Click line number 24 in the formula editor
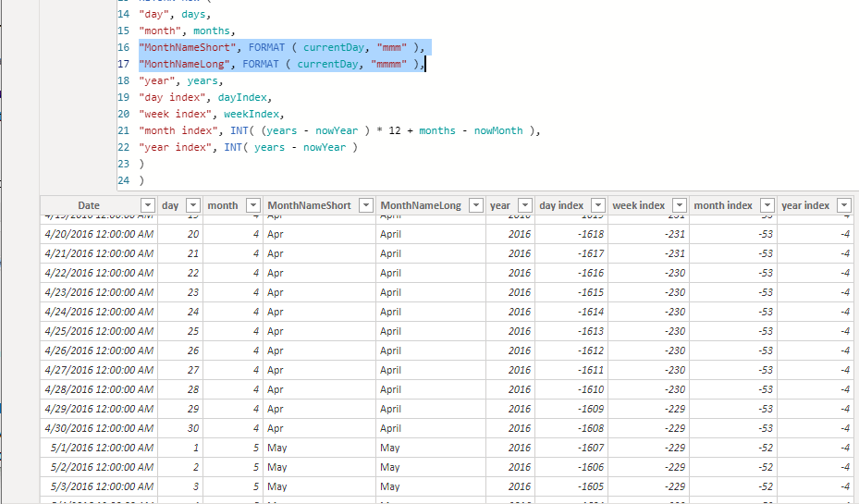The height and width of the screenshot is (504, 859). (x=123, y=180)
